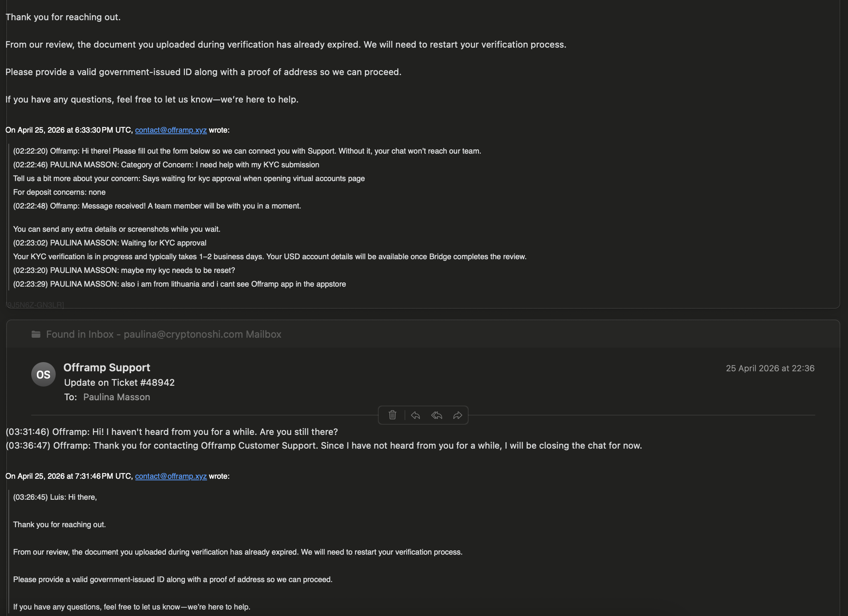848x616 pixels.
Task: Click the 'To:' label in the message header
Action: coord(71,397)
